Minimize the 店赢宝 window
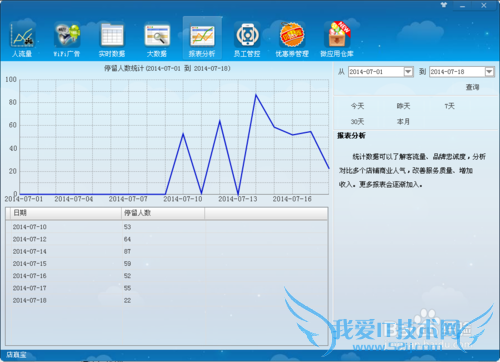Image resolution: width=500 pixels, height=362 pixels. point(462,6)
